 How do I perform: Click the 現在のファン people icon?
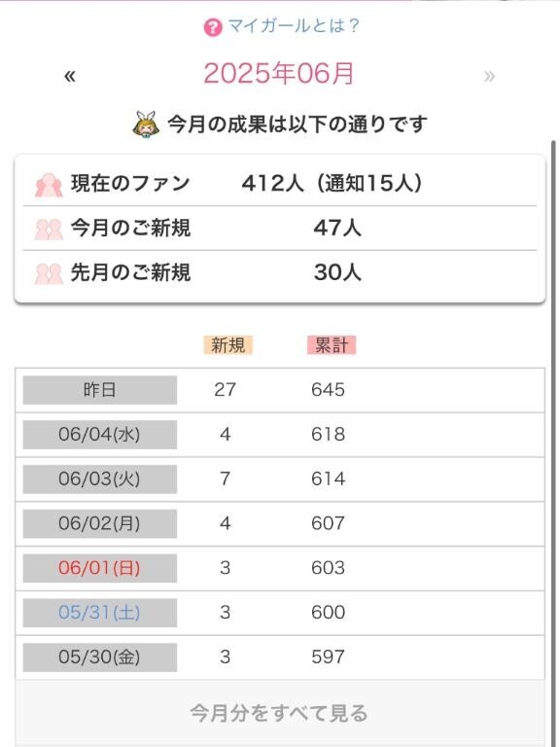tap(49, 185)
